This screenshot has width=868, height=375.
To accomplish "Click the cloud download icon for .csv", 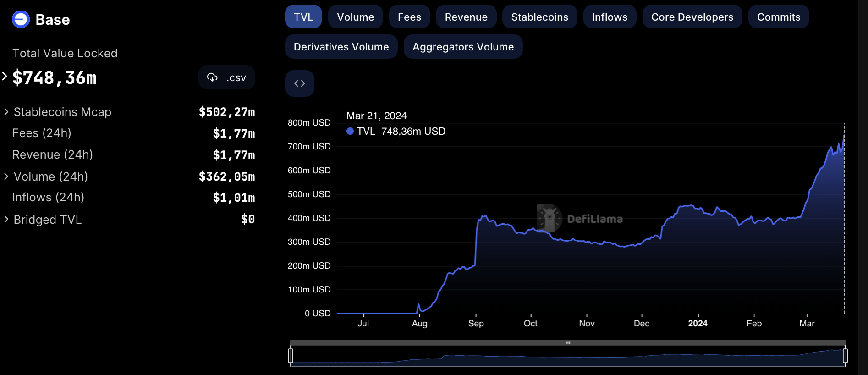I will [x=212, y=77].
